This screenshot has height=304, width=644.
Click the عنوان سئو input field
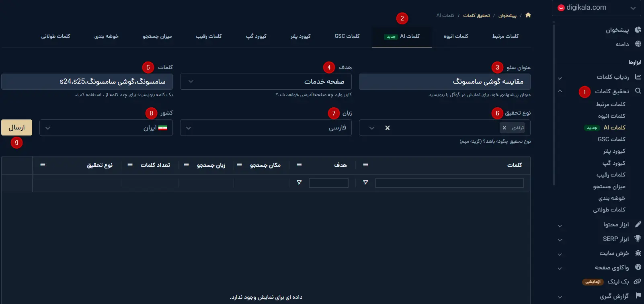(444, 82)
